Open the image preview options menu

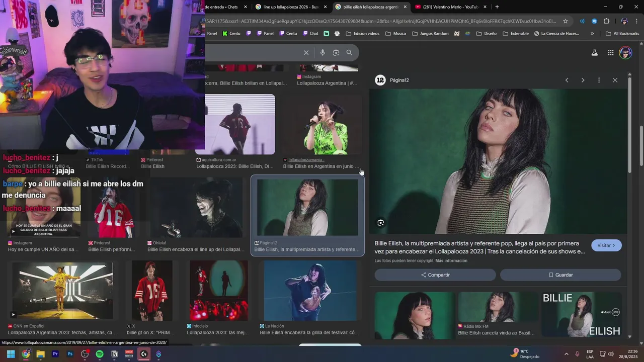click(x=599, y=80)
